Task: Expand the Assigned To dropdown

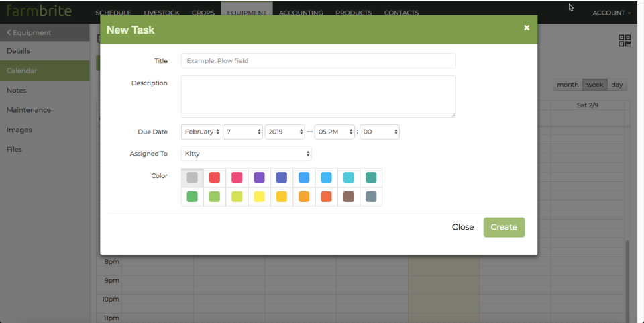Action: point(246,154)
